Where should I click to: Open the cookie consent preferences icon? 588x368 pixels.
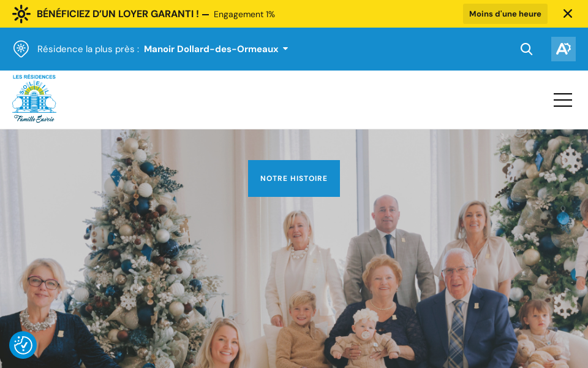[23, 345]
